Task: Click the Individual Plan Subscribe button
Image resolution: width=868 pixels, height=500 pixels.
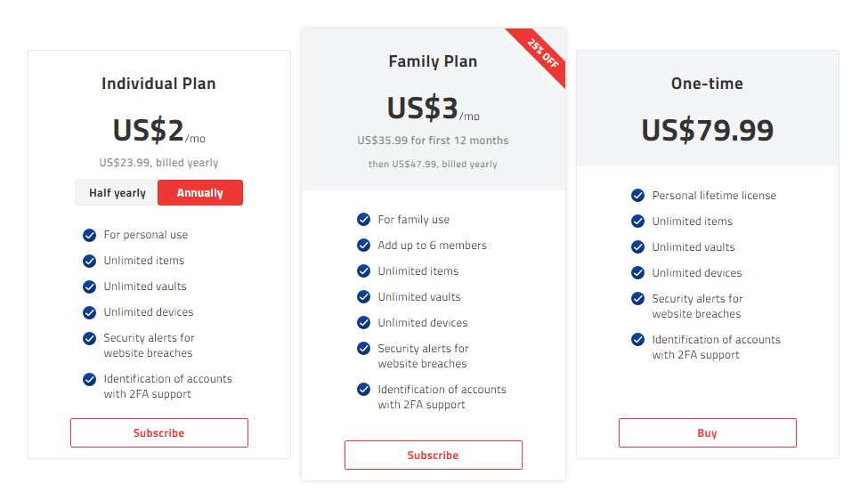Action: pos(158,433)
